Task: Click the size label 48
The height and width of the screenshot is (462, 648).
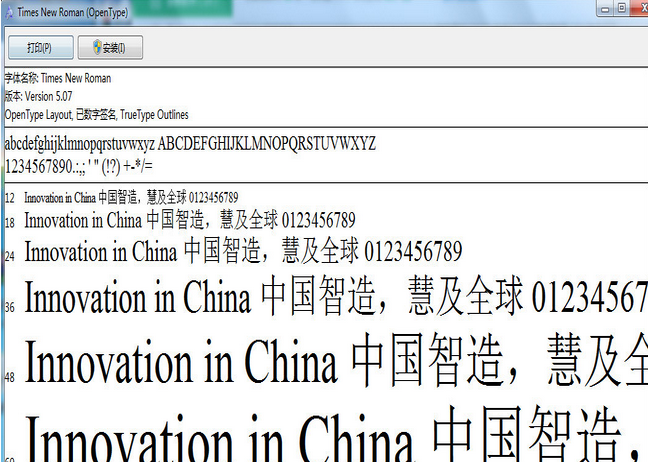Action: point(10,377)
